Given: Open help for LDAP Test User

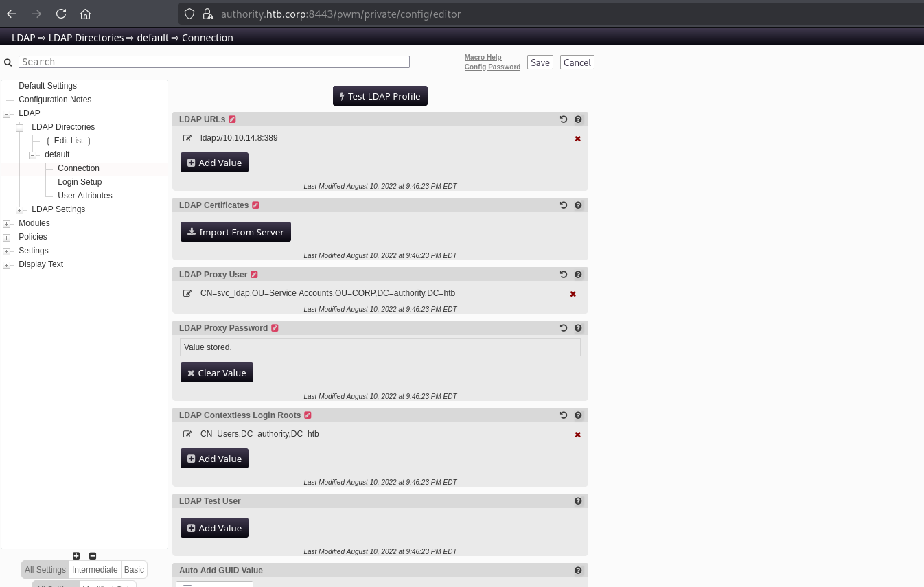Looking at the screenshot, I should click(578, 501).
